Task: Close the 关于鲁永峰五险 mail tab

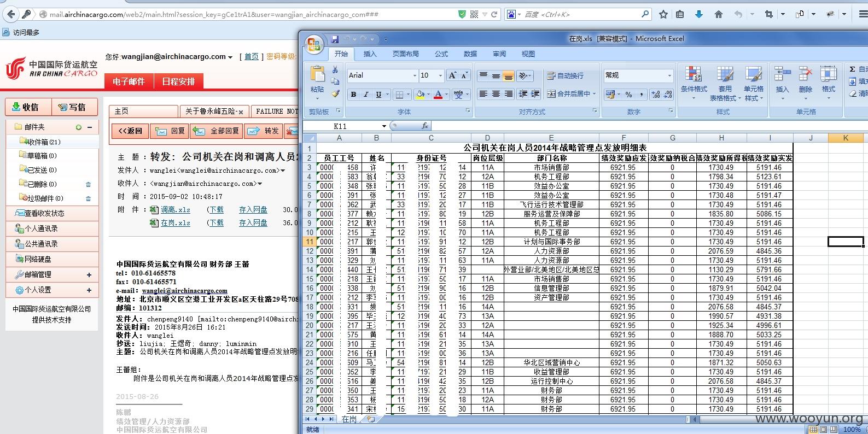Action: (241, 112)
